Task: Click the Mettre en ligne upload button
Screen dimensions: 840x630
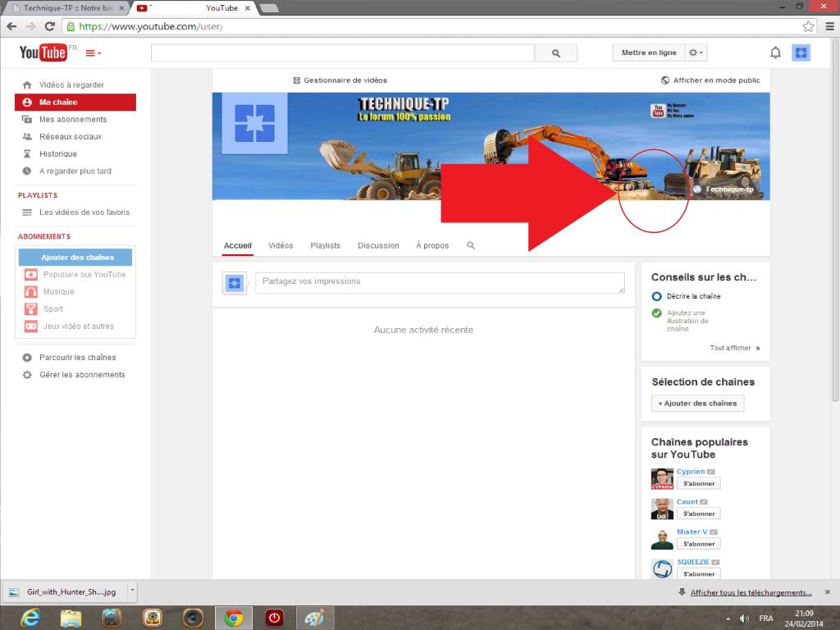Action: point(649,52)
